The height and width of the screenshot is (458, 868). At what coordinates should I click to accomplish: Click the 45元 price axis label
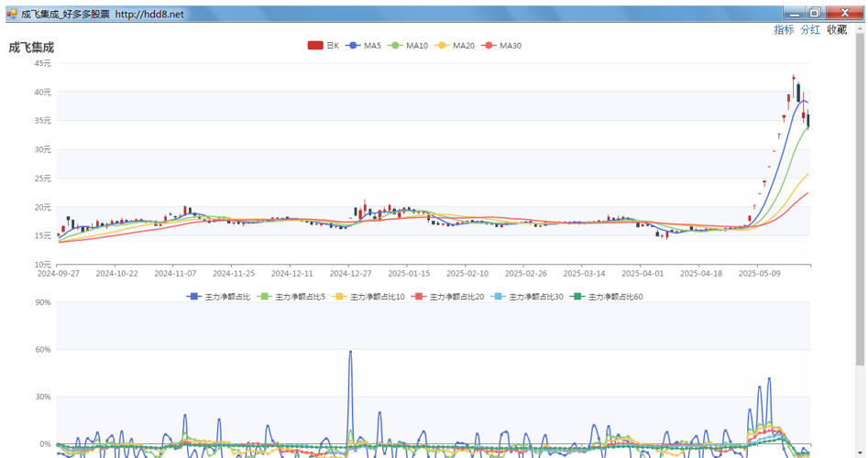click(43, 63)
